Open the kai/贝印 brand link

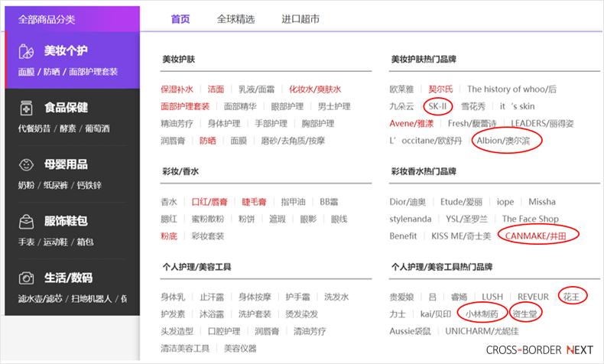click(435, 314)
